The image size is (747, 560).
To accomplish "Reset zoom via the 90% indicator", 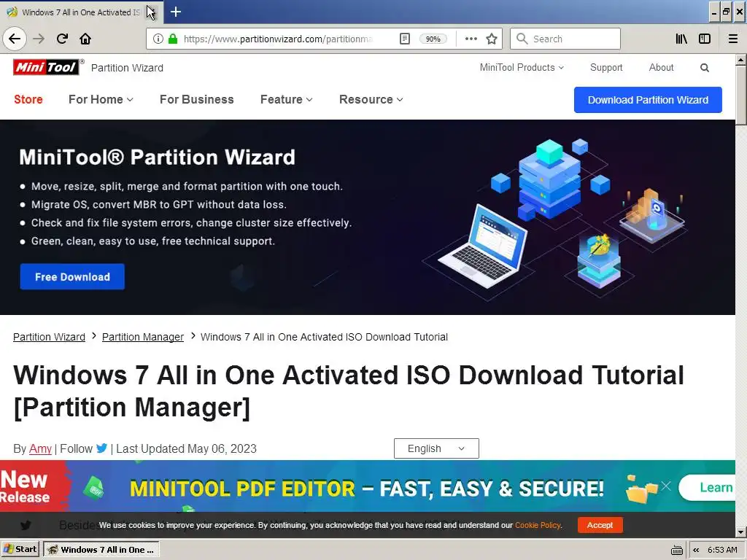I will (x=433, y=39).
